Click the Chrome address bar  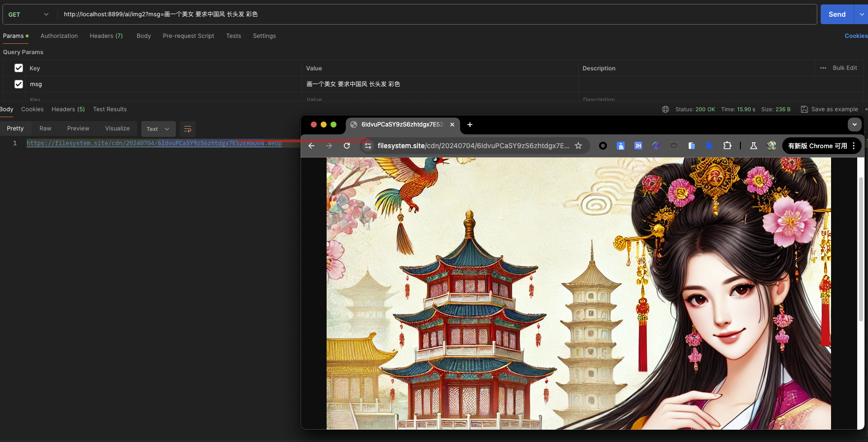pyautogui.click(x=474, y=146)
